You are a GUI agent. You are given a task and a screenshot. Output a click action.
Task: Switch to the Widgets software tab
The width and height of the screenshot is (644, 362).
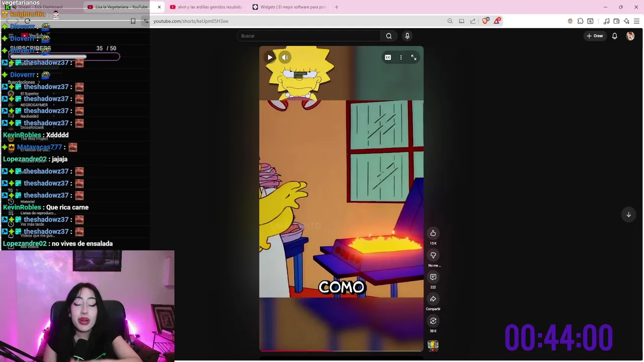[x=289, y=7]
